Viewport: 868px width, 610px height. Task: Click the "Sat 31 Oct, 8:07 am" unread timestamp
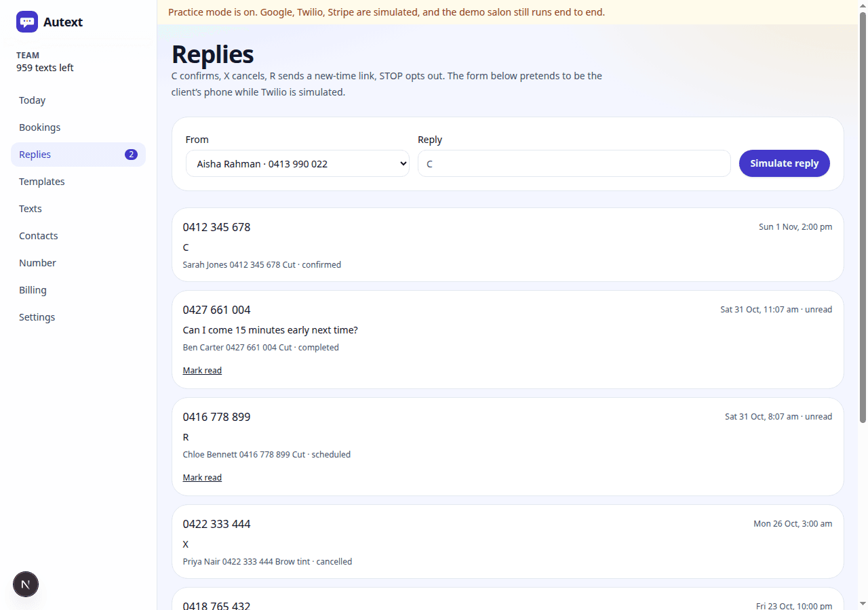[778, 417]
